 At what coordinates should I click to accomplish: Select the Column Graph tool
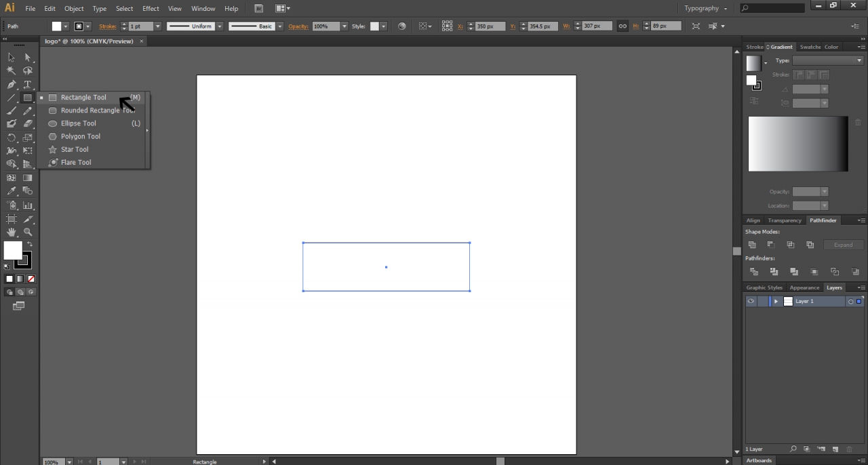coord(28,205)
